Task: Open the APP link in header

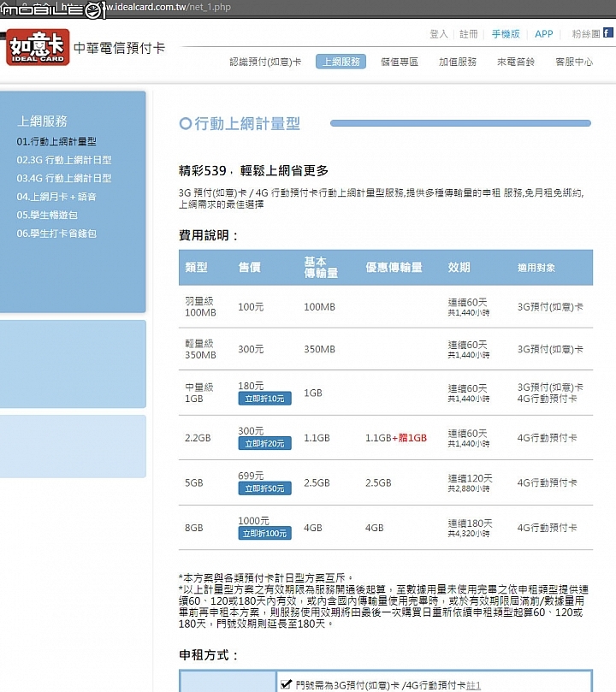Action: pyautogui.click(x=543, y=34)
